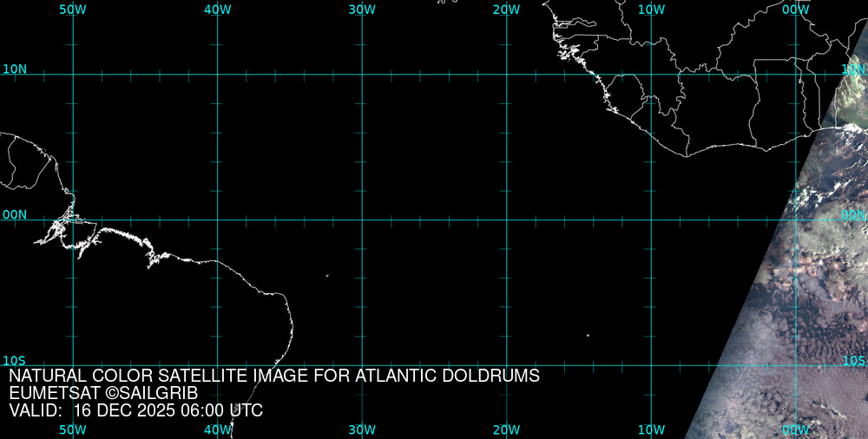Click the VALID 16 DEC 2025 timestamp
Viewport: 868px width, 439px height.
click(x=135, y=411)
